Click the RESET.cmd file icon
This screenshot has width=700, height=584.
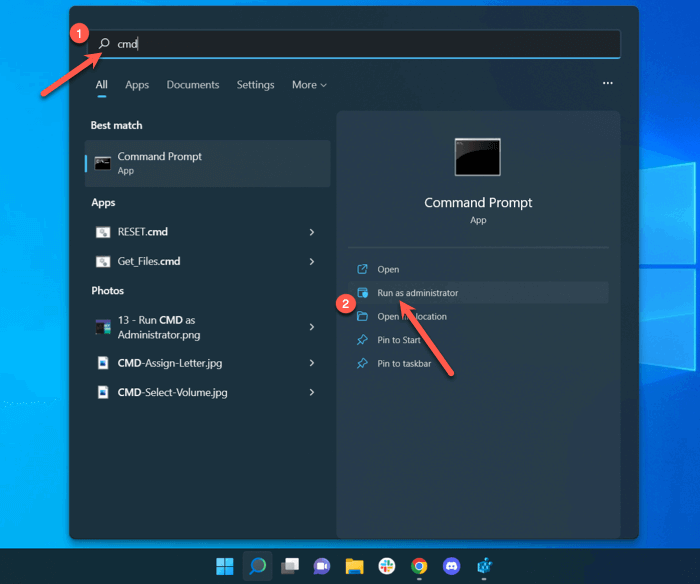(103, 232)
